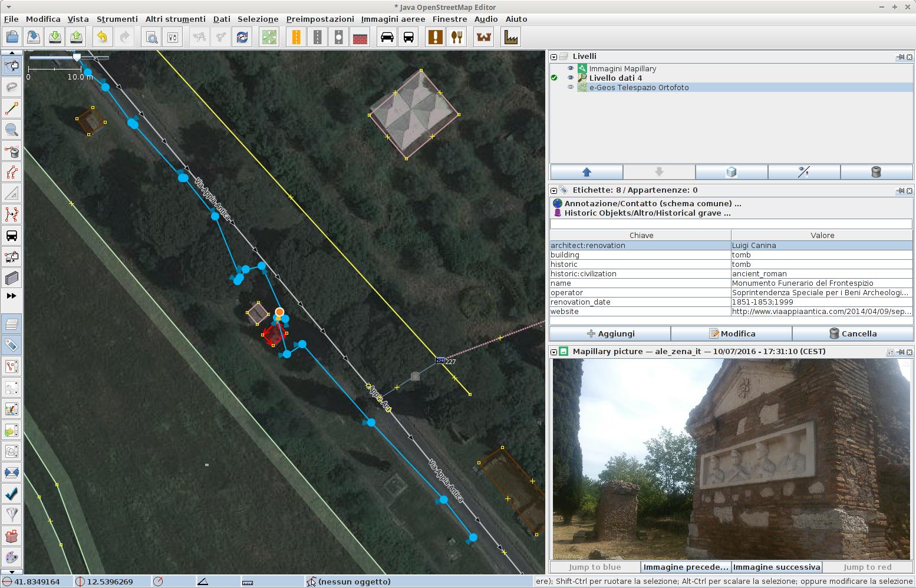Image resolution: width=916 pixels, height=588 pixels.
Task: Collapse the Mapillary picture panel
Action: [553, 352]
